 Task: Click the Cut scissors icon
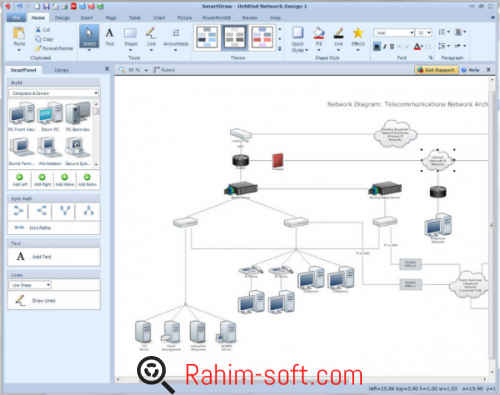click(x=38, y=30)
